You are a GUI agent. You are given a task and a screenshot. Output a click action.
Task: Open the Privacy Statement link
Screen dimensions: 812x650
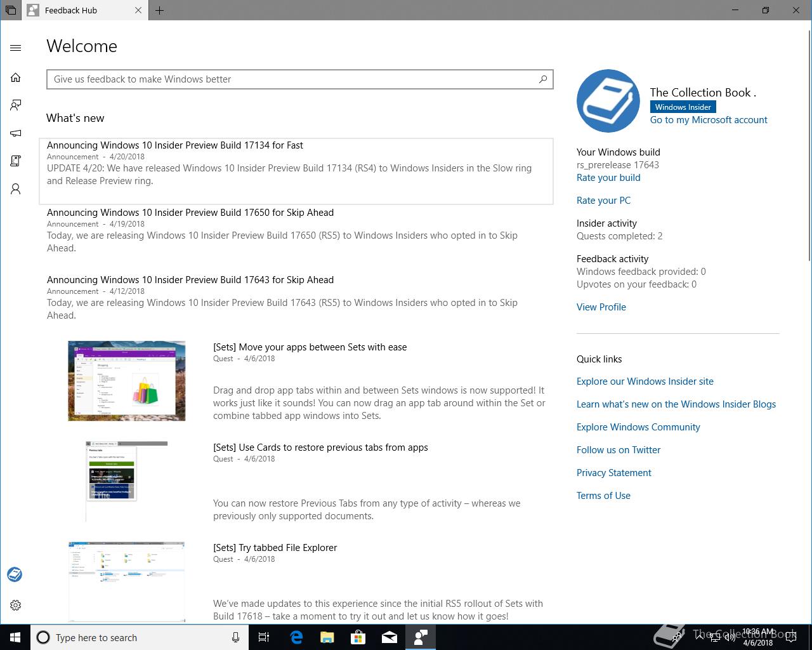pyautogui.click(x=614, y=473)
